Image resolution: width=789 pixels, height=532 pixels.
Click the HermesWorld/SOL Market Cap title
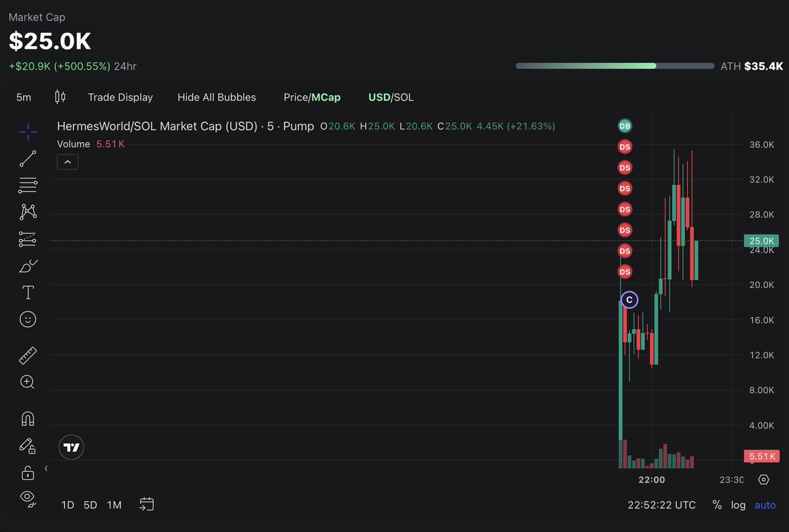click(x=185, y=126)
